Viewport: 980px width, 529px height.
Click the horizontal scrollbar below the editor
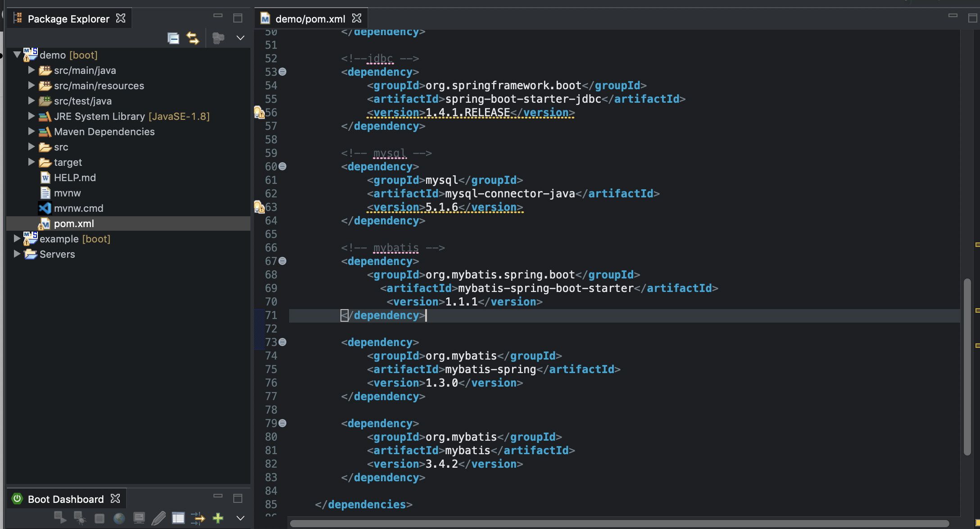619,523
